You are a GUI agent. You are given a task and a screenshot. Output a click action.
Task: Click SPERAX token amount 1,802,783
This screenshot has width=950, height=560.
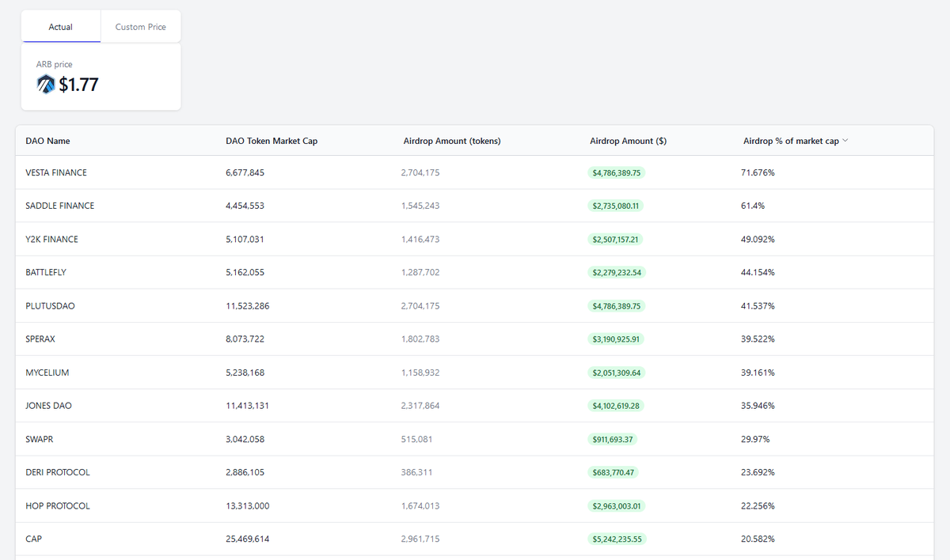(420, 339)
